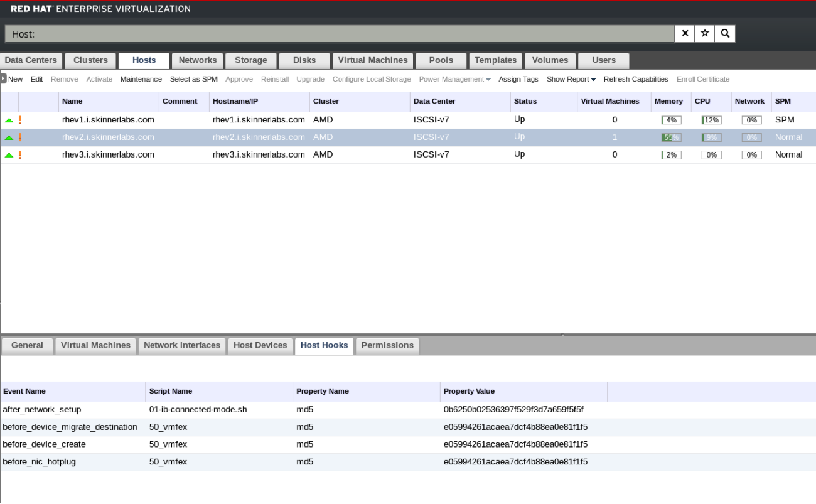Open the Show Report dropdown
Viewport: 816px width, 504px height.
point(571,79)
